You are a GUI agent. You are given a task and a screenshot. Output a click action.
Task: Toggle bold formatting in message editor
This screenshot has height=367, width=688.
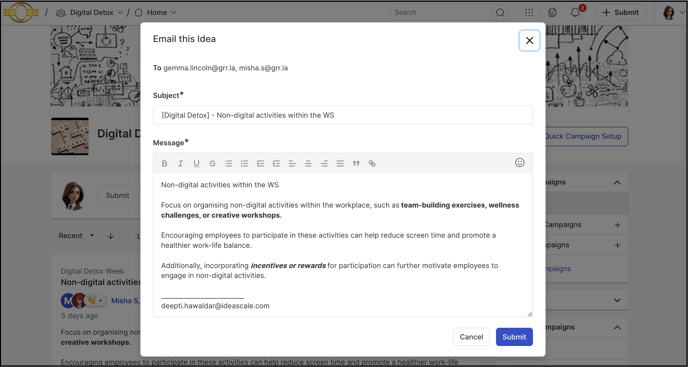tap(165, 163)
